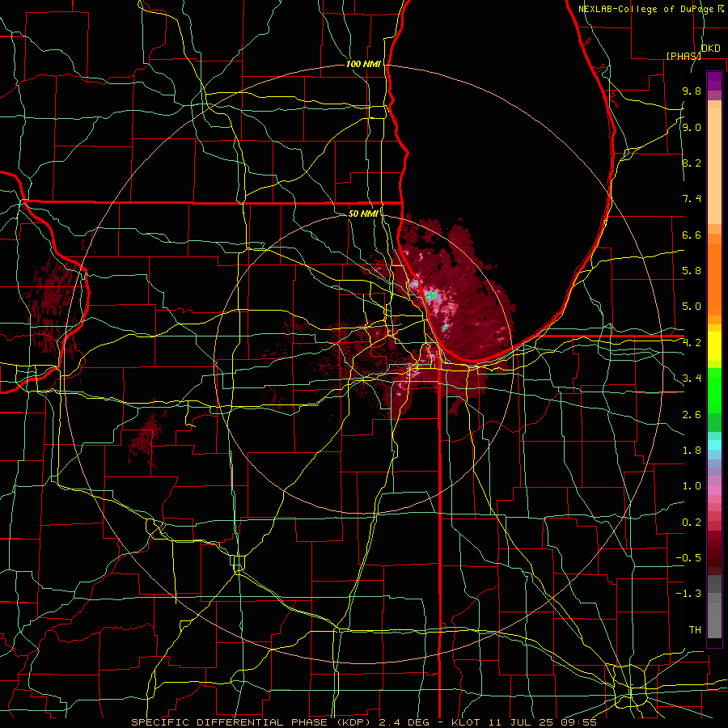The height and width of the screenshot is (728, 728).
Task: Click the 50 NMI range ring label
Action: (x=363, y=214)
